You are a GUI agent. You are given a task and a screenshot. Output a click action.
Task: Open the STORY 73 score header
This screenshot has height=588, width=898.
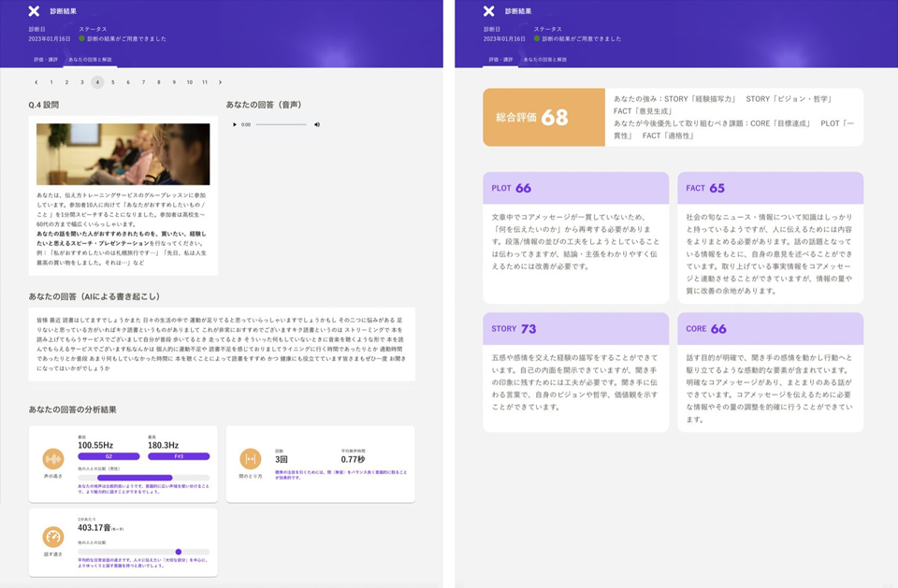[575, 329]
